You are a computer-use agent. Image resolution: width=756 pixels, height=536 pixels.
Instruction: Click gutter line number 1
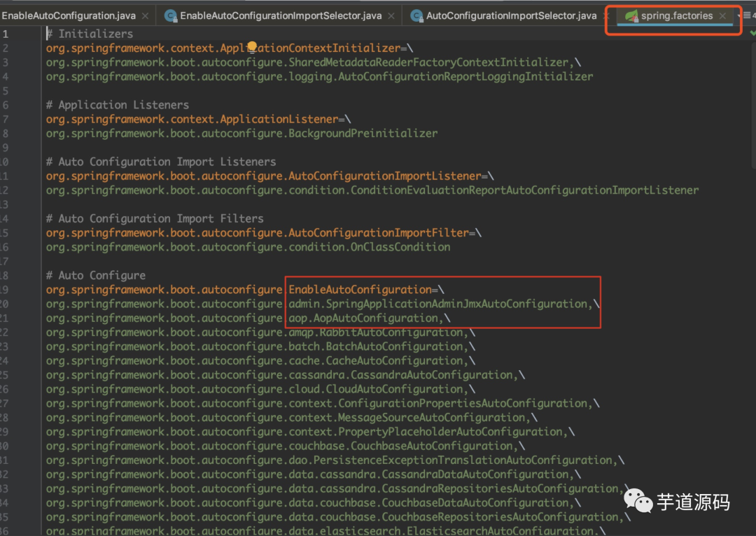6,34
